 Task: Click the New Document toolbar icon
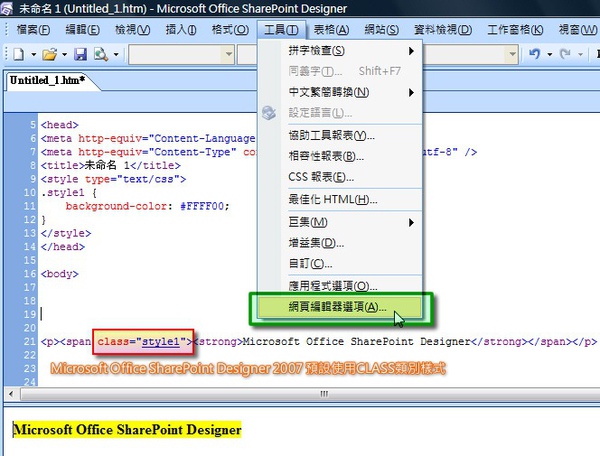coord(19,55)
